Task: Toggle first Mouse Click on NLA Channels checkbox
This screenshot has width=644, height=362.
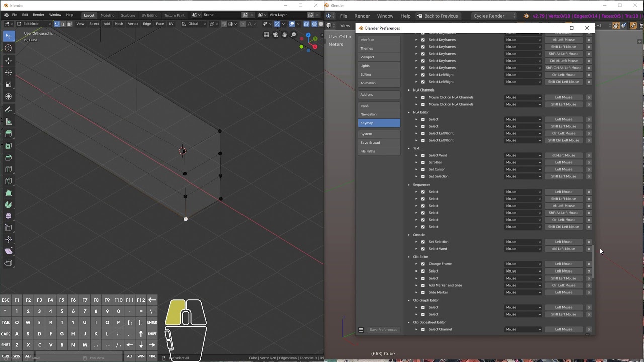Action: tap(423, 97)
